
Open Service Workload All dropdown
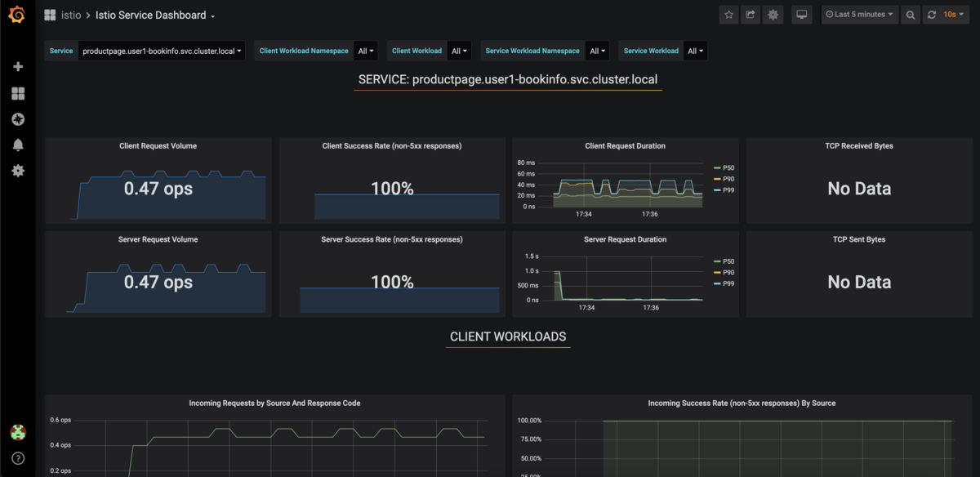pyautogui.click(x=696, y=51)
